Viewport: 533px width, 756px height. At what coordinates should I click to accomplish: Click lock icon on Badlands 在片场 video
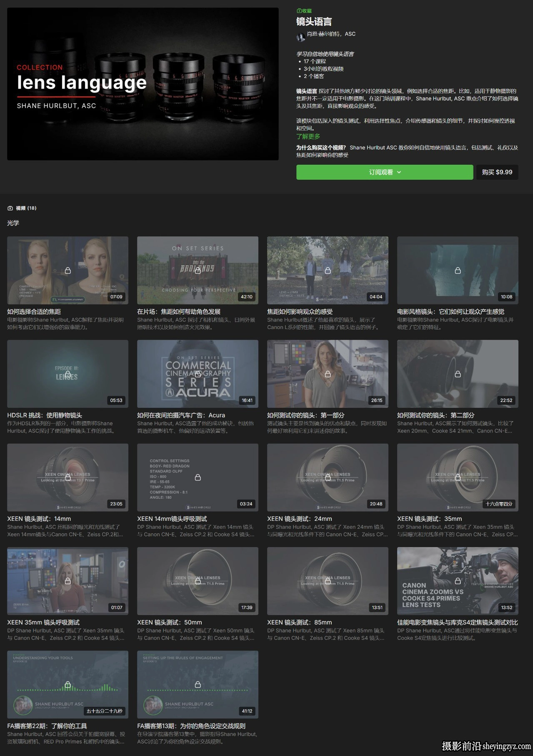(x=198, y=271)
